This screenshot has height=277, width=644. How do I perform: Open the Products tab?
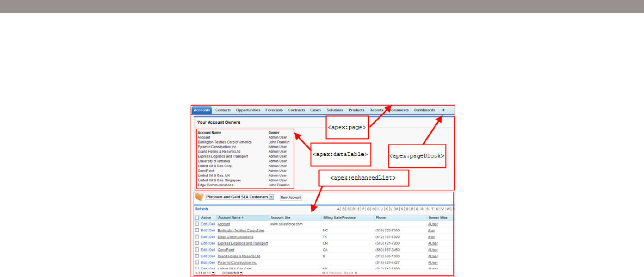[x=356, y=110]
